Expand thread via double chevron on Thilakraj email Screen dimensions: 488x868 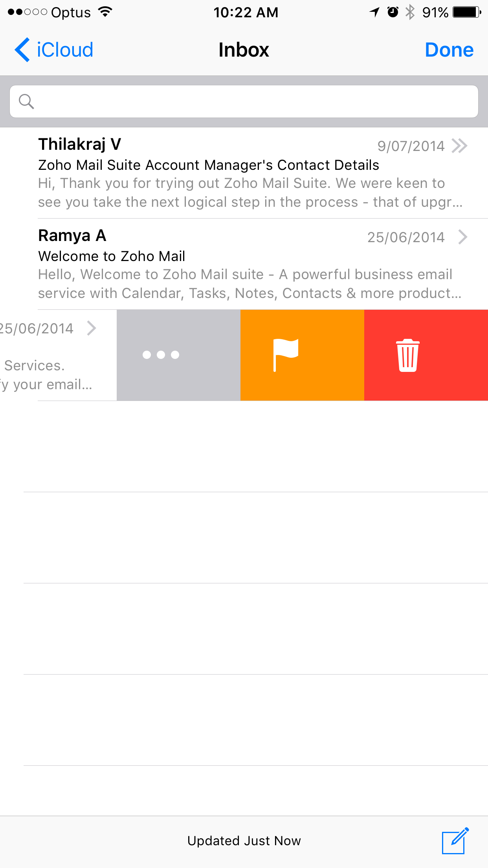click(x=459, y=146)
